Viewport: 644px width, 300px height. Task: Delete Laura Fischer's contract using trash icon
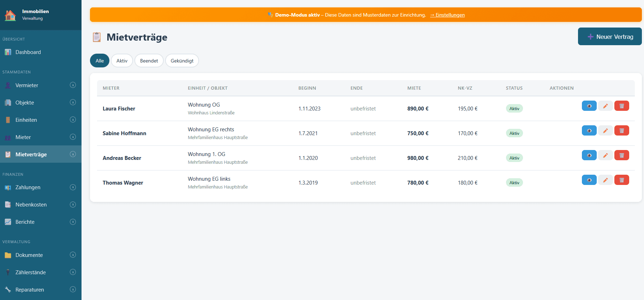(621, 106)
